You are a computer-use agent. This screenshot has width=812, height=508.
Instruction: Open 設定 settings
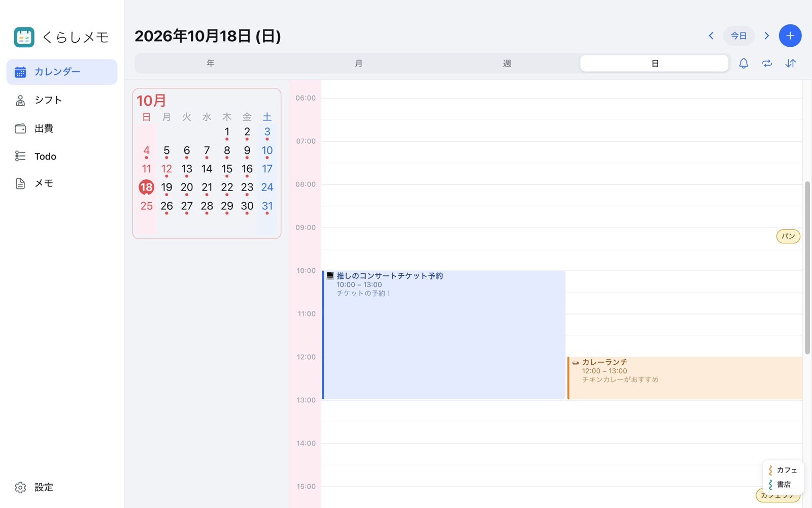[62, 487]
